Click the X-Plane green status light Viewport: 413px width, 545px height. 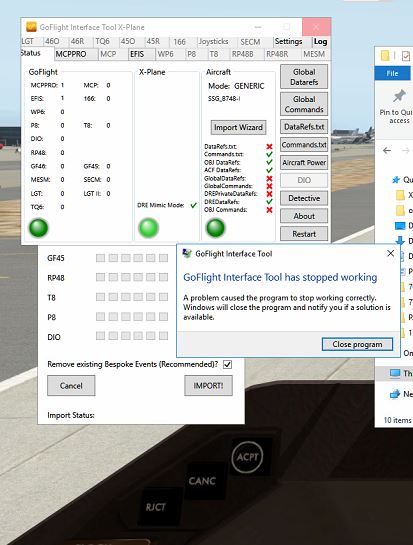tap(148, 228)
